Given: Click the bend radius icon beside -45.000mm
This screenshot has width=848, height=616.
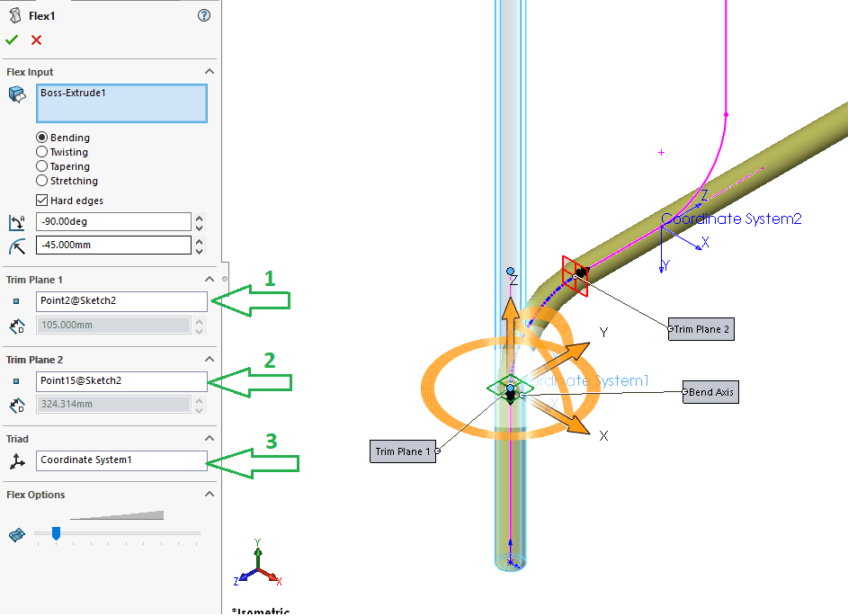Looking at the screenshot, I should [16, 246].
